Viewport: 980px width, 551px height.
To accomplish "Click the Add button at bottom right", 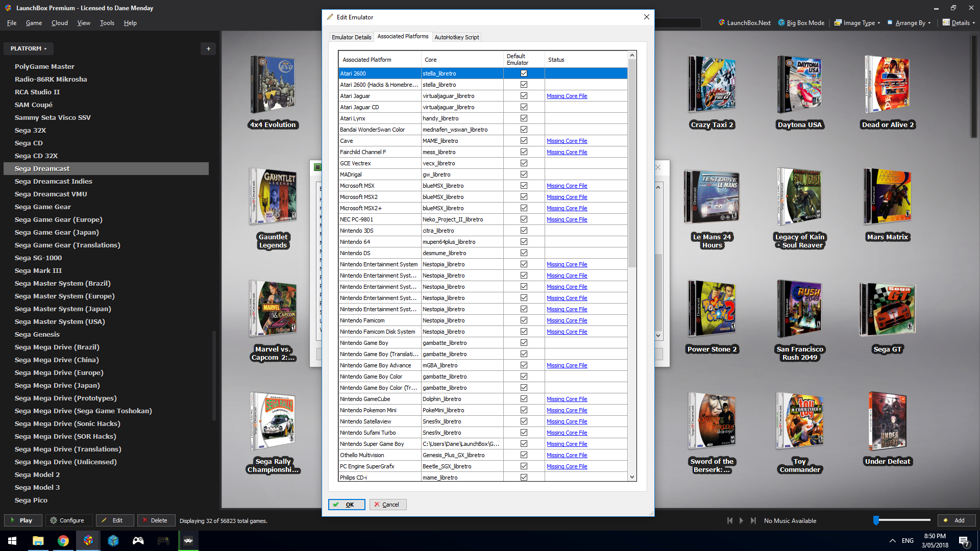I will point(957,520).
